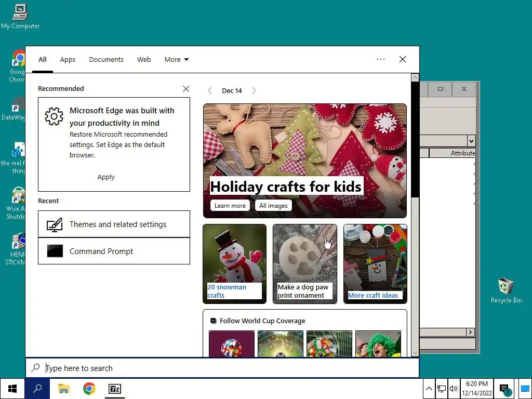The image size is (532, 399).
Task: Click Attributes column header in background window
Action: (453, 153)
